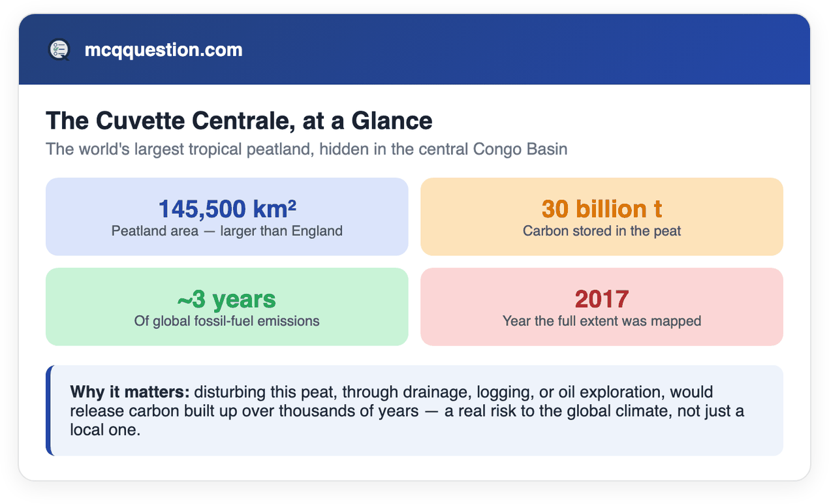This screenshot has height=504, width=829.
Task: Click the 2017 year figure
Action: click(601, 299)
